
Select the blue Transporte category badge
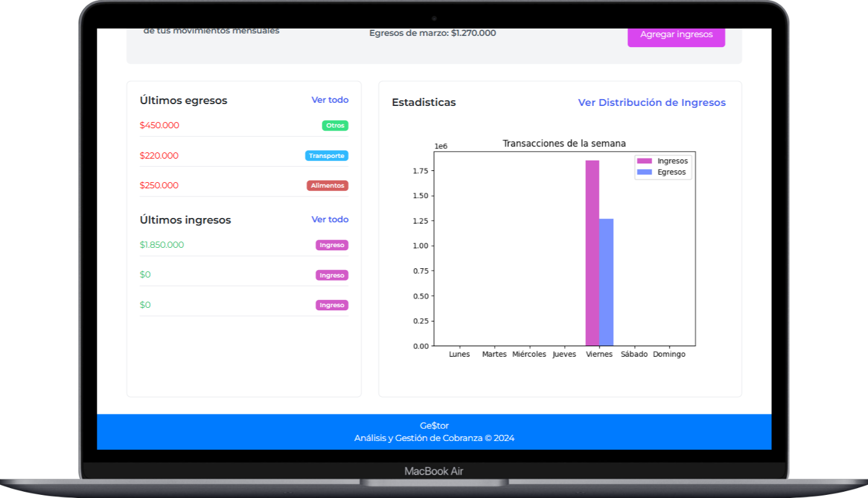pos(327,156)
